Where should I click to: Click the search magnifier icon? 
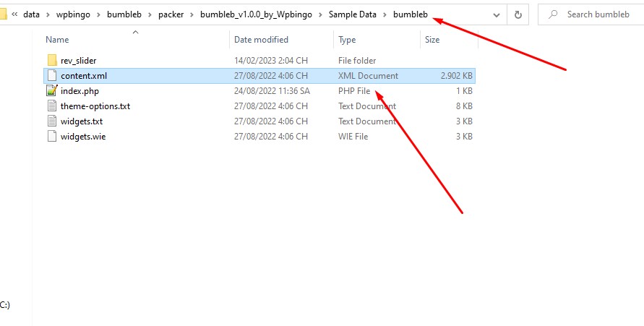[x=553, y=14]
